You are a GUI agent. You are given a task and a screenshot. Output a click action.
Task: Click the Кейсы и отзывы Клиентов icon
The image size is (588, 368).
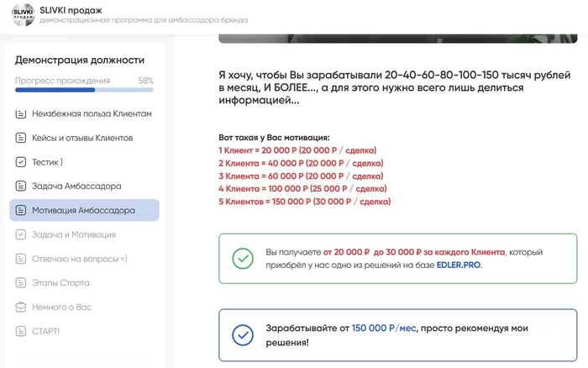[x=21, y=138]
